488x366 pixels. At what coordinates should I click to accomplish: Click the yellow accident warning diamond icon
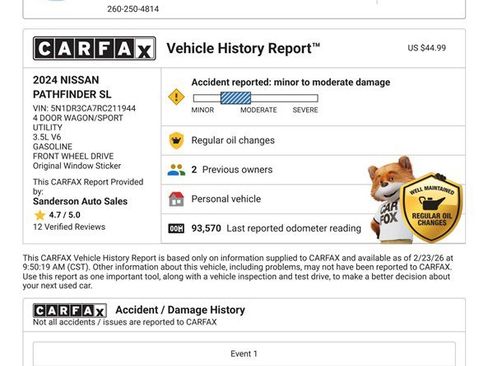[176, 97]
